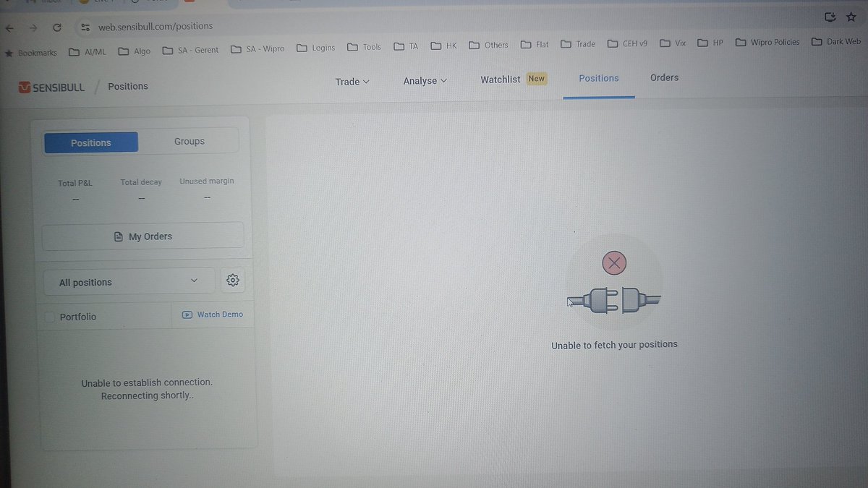
Task: Open positions settings gear icon
Action: pos(233,281)
